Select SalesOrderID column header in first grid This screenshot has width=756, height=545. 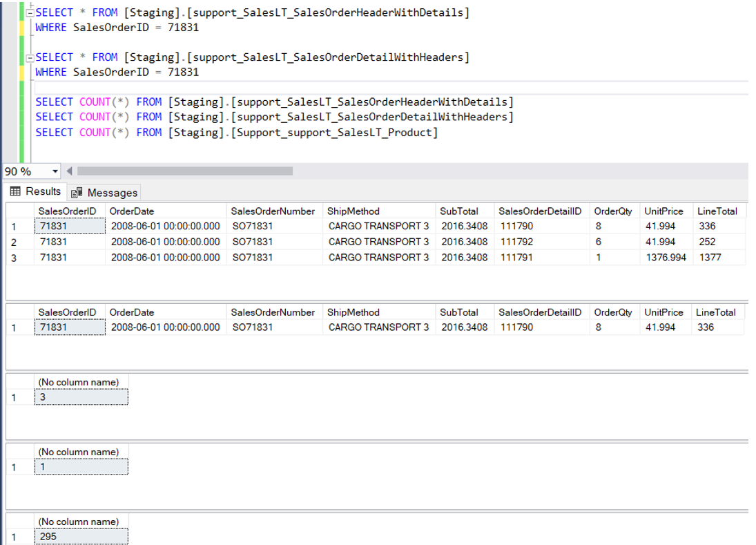[67, 211]
